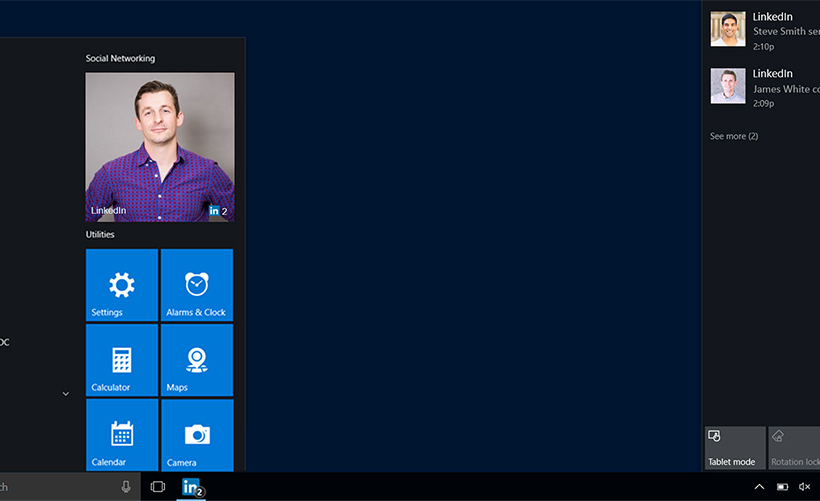Image resolution: width=820 pixels, height=501 pixels.
Task: Open the Settings gear tile
Action: (122, 285)
